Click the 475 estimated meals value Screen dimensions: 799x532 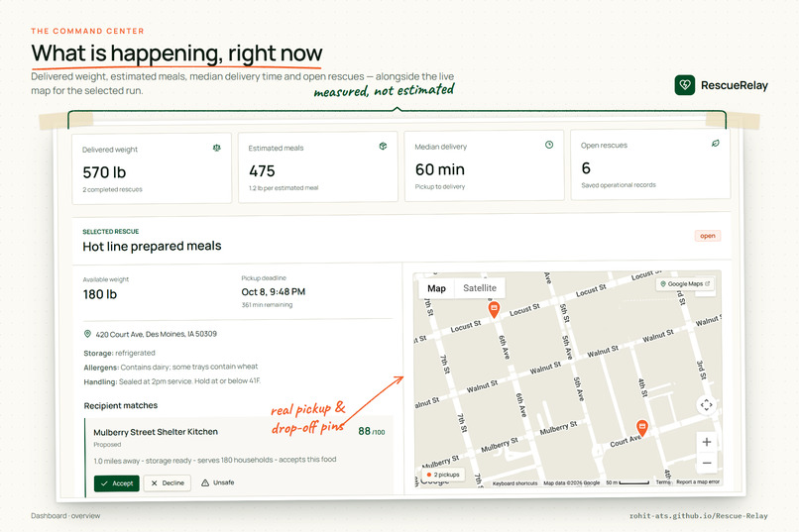coord(262,171)
